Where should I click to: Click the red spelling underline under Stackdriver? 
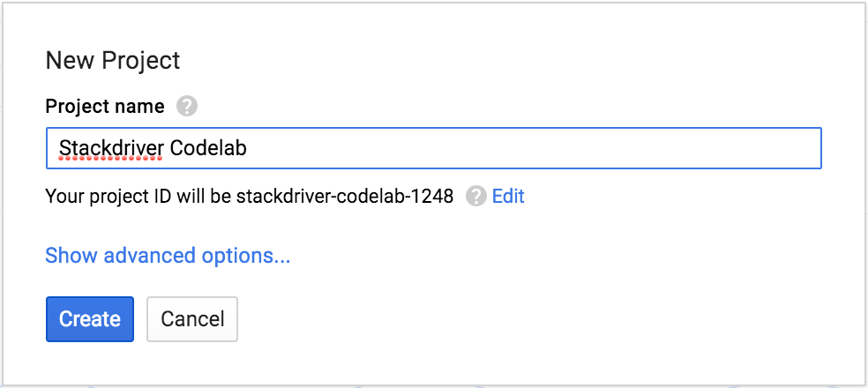[x=111, y=160]
